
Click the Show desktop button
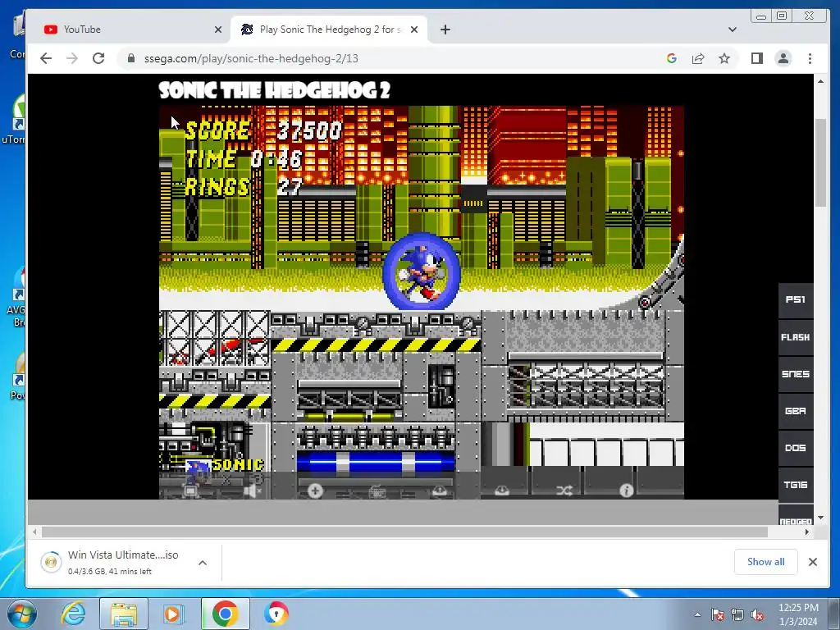coord(835,614)
